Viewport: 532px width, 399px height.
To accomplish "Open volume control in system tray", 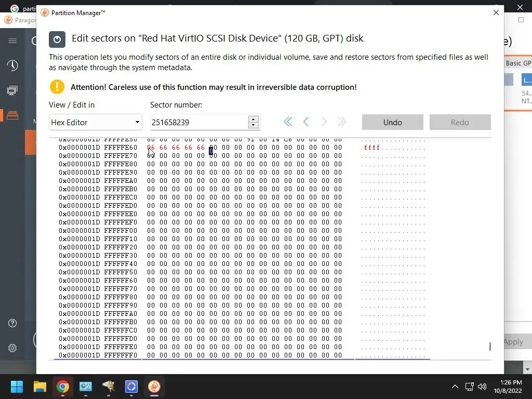I will 482,387.
